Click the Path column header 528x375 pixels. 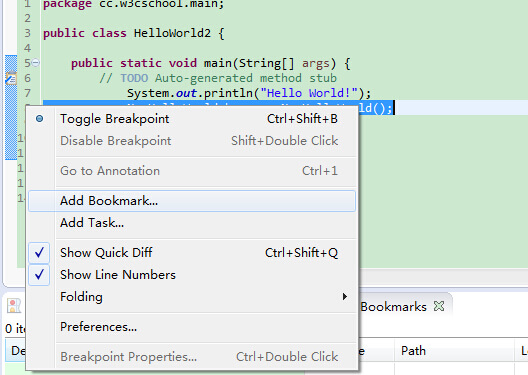tap(455, 351)
